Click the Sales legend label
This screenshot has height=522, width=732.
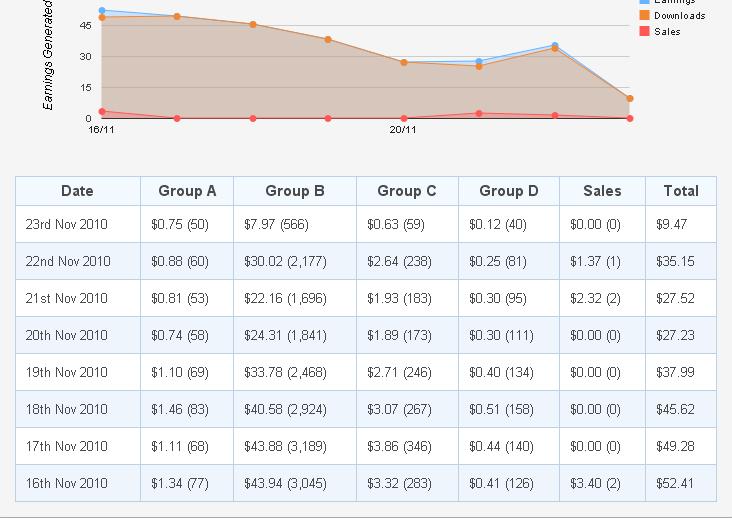click(x=668, y=32)
